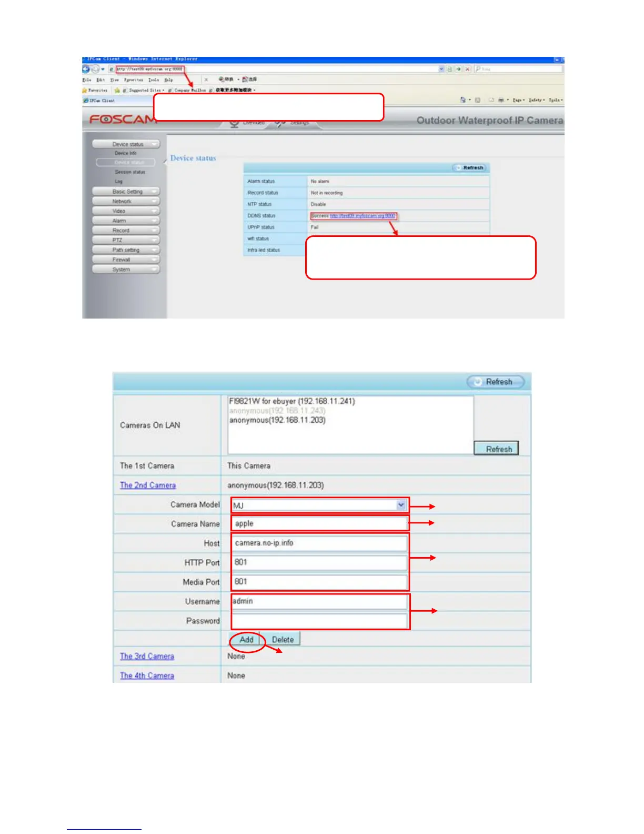644x834 pixels.
Task: Open the Help menu in Internet Explorer
Action: click(168, 80)
